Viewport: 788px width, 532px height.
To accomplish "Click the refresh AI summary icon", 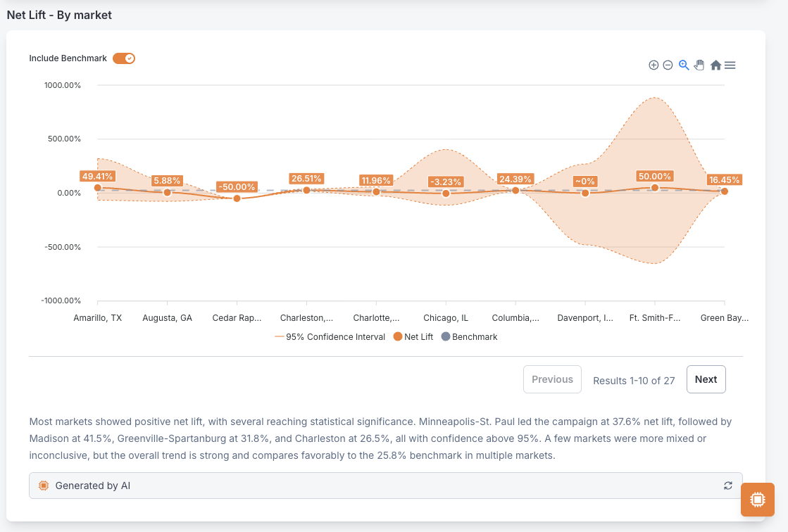I will [x=727, y=486].
